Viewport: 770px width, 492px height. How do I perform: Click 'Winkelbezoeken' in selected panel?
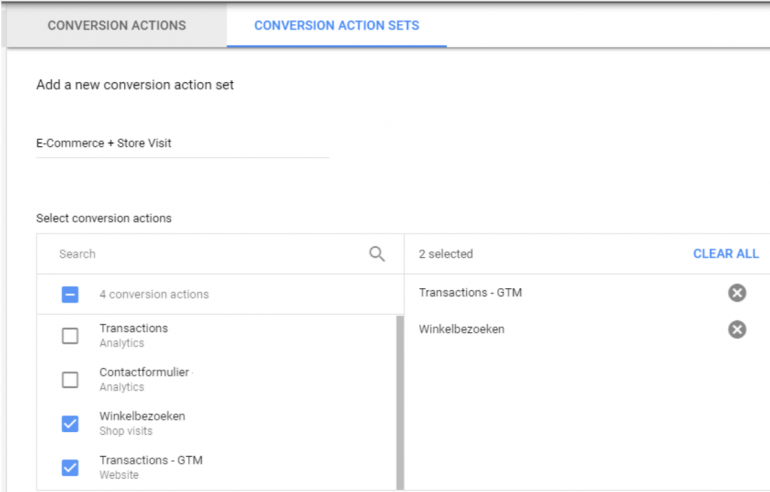[x=461, y=329]
